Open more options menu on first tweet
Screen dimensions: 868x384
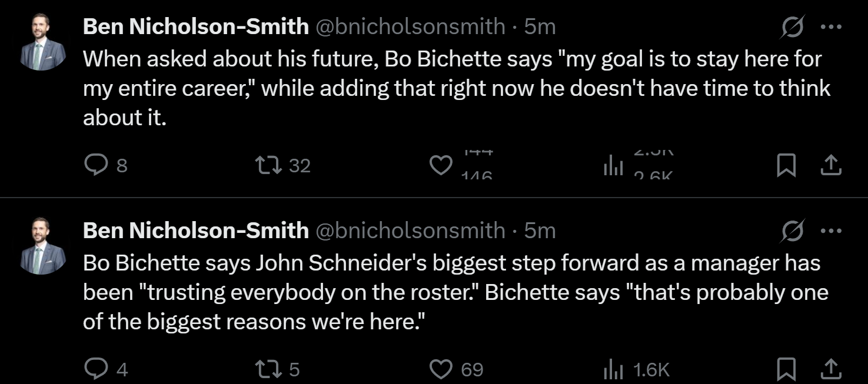click(831, 27)
